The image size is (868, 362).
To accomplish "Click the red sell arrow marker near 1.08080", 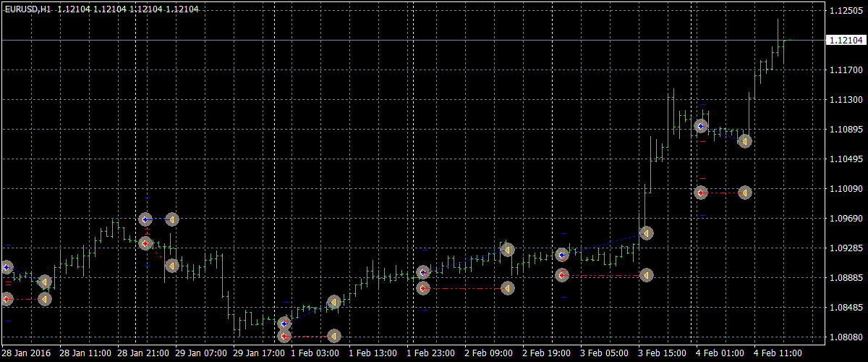I will [284, 336].
